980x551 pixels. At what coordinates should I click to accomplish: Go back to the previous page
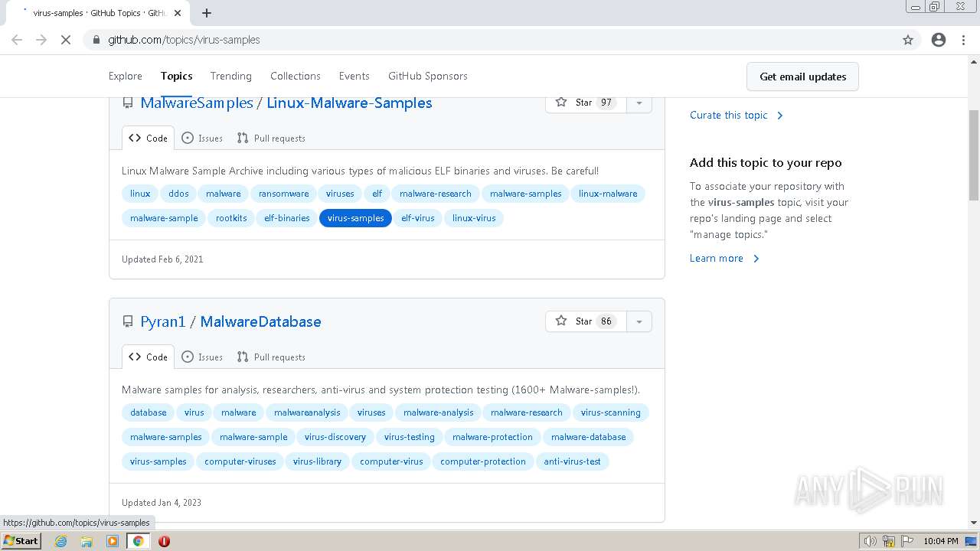(17, 40)
